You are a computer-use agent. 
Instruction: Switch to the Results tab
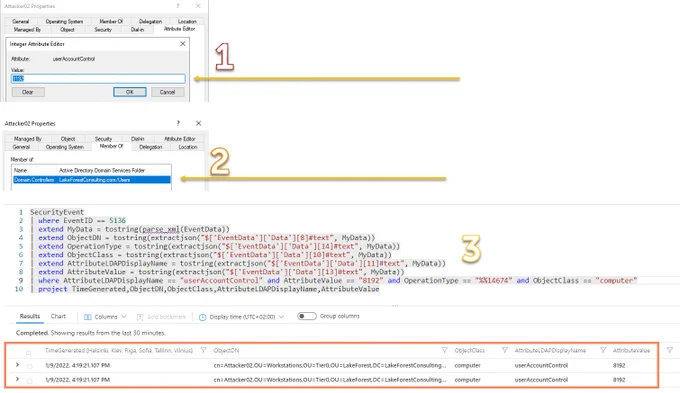coord(30,316)
